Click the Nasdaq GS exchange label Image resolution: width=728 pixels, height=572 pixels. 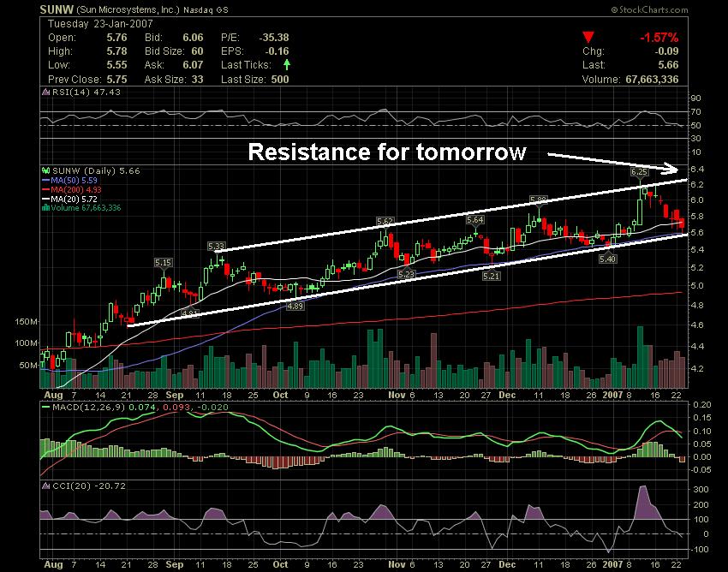(x=206, y=9)
